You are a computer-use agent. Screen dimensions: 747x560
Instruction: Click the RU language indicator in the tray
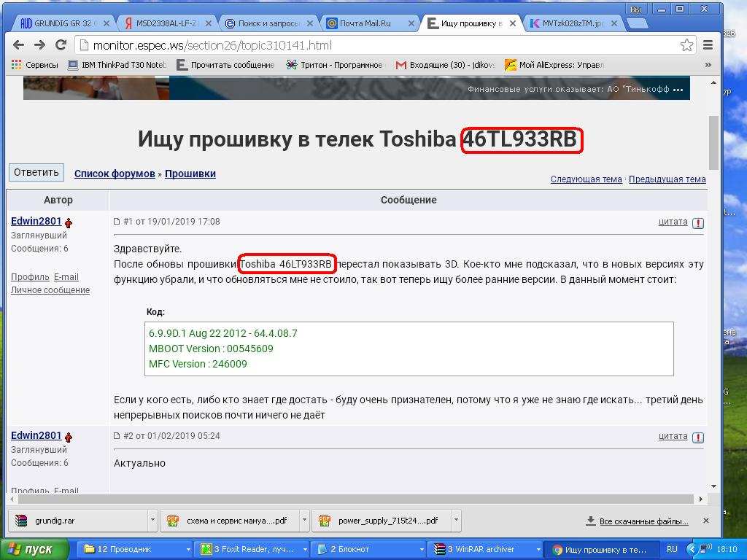click(x=672, y=549)
